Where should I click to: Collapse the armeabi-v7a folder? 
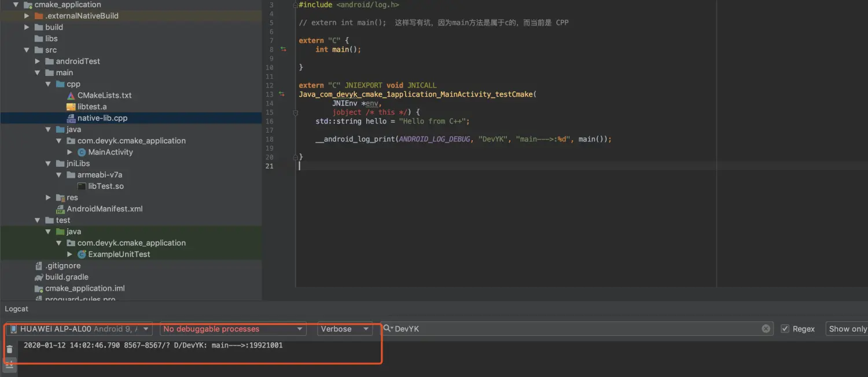click(x=59, y=175)
